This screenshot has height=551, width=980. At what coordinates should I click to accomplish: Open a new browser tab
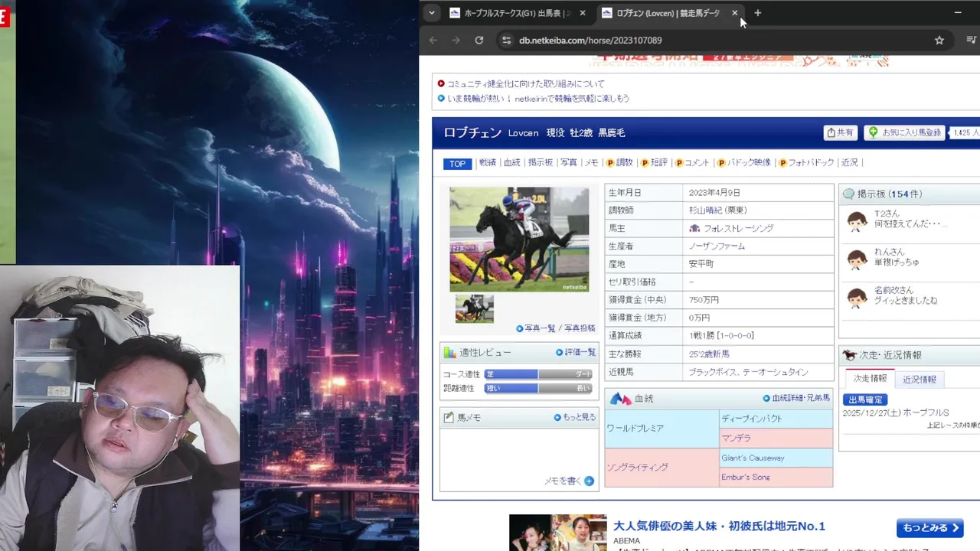(x=758, y=13)
